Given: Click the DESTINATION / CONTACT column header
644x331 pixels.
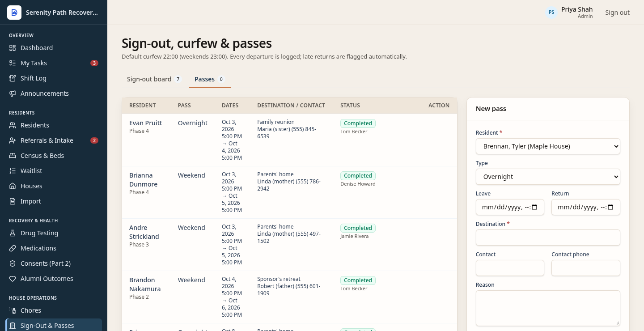Looking at the screenshot, I should 291,106.
